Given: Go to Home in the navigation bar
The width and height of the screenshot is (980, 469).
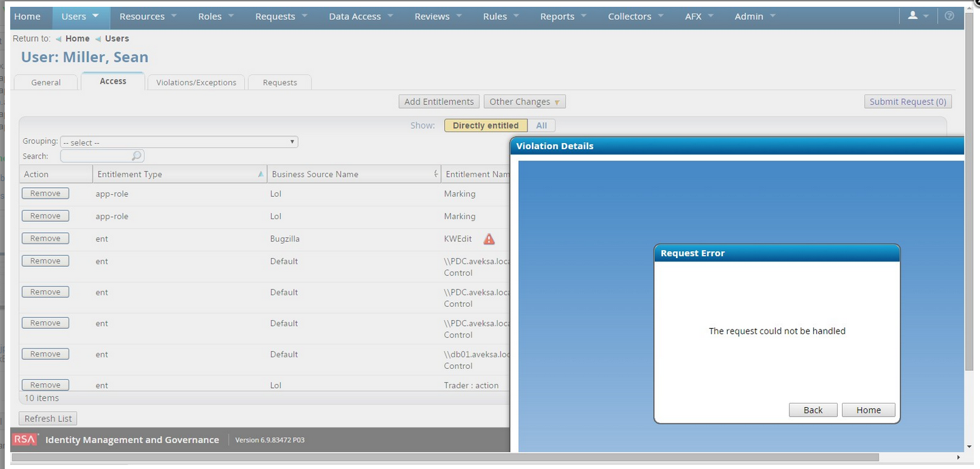Looking at the screenshot, I should point(27,16).
